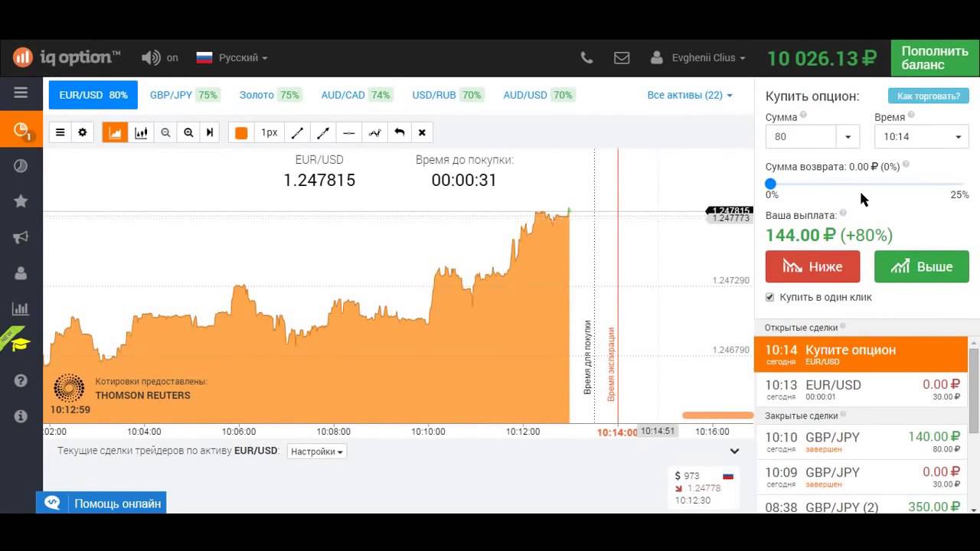
Task: Click the $ 973 trader deal card
Action: (704, 488)
